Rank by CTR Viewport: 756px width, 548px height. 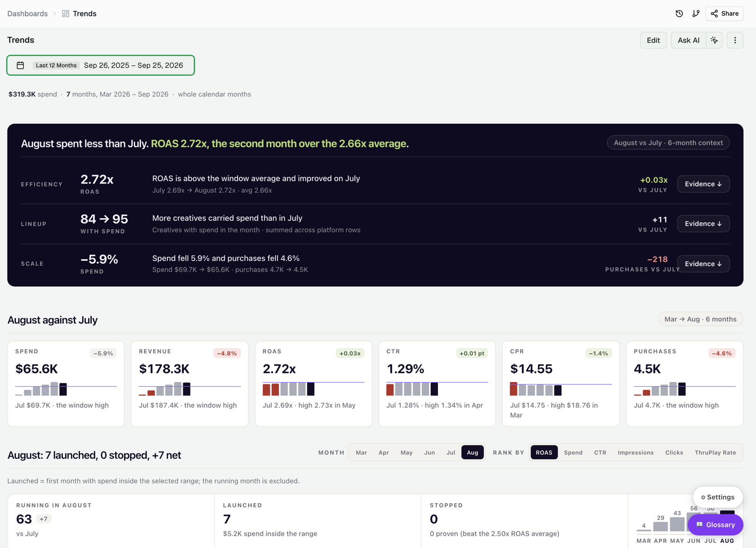(x=600, y=452)
